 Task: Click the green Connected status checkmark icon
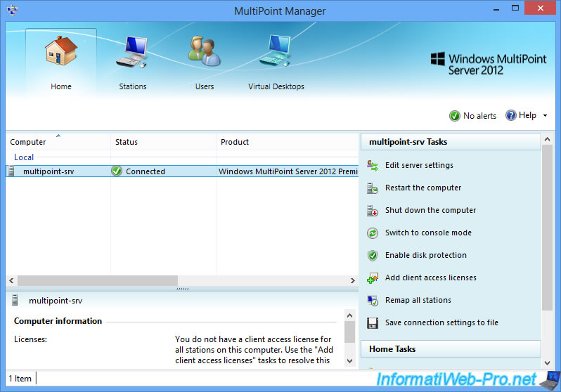click(117, 171)
